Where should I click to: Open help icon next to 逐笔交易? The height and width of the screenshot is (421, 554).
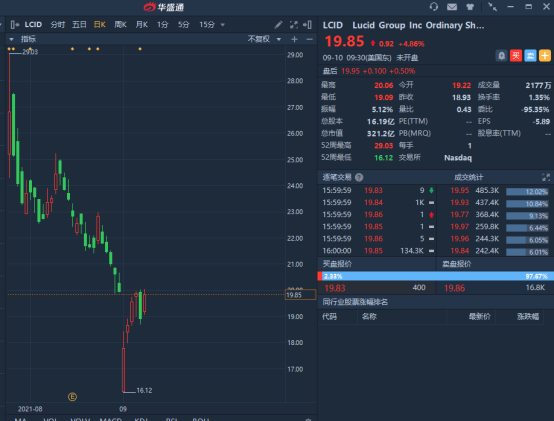(359, 178)
